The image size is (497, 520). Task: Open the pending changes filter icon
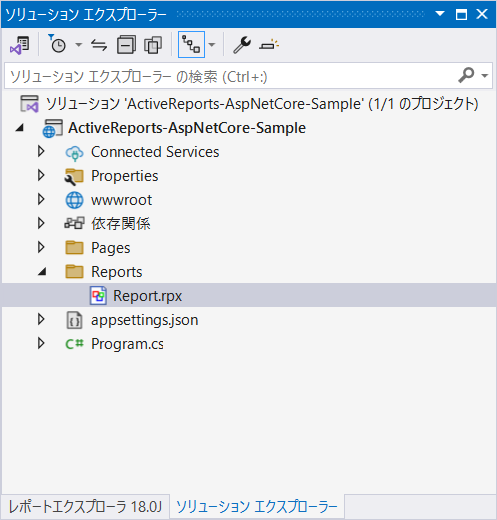pos(57,44)
